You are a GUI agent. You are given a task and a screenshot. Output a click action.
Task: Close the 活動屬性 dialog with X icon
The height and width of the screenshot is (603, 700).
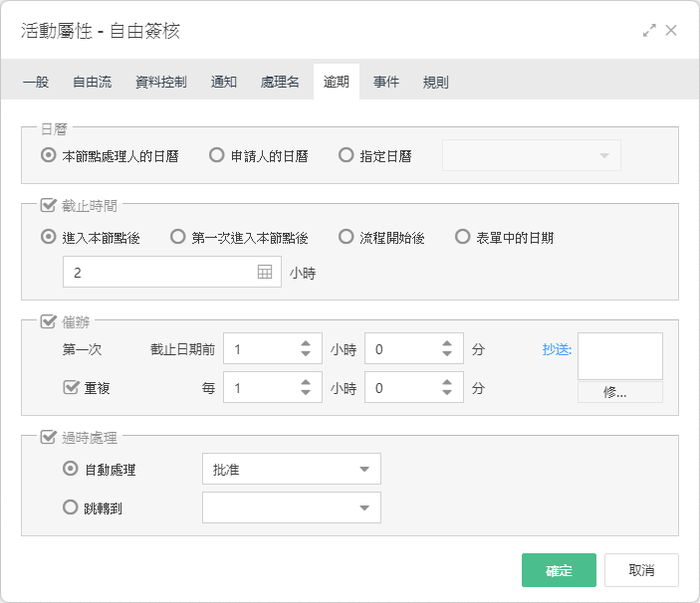671,30
